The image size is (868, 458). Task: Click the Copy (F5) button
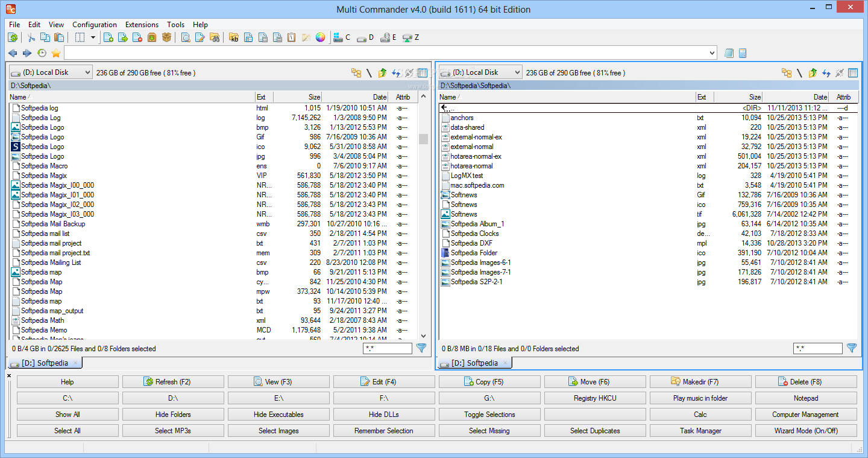[x=489, y=381]
